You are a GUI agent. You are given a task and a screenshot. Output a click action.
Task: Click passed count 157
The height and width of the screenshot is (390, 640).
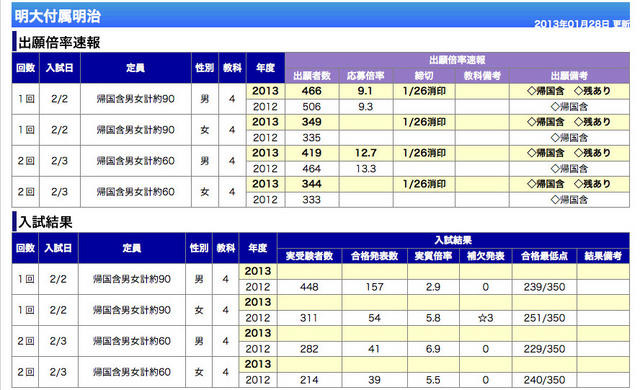tap(374, 287)
